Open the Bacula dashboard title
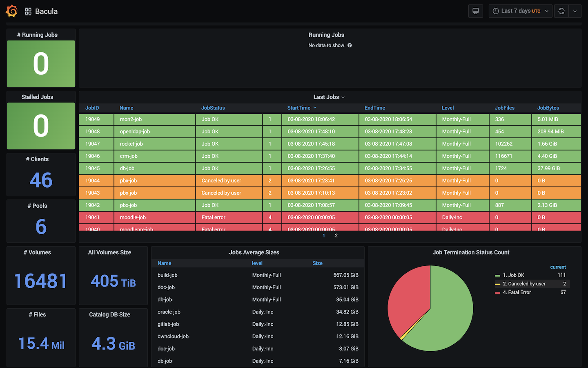588x368 pixels. point(46,11)
